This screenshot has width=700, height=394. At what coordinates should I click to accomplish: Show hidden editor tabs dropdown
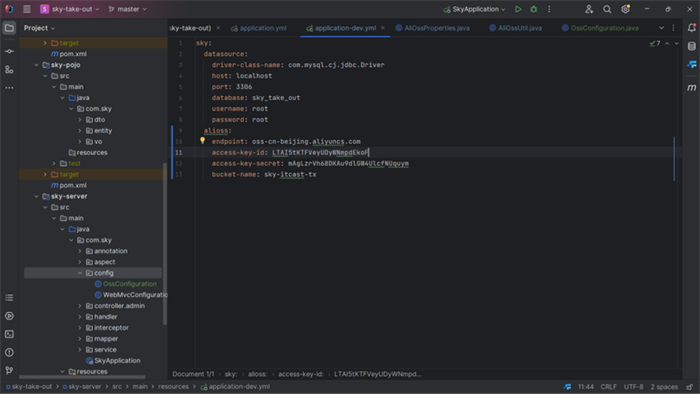[661, 28]
